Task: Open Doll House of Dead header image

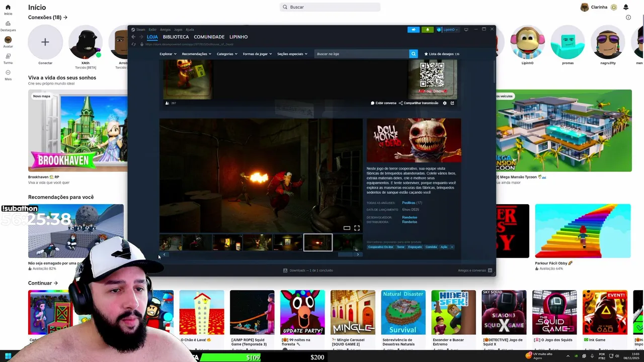Action: coord(414,140)
